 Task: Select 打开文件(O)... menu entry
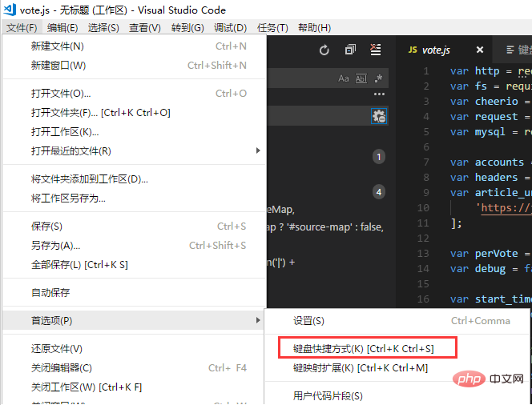coord(135,94)
